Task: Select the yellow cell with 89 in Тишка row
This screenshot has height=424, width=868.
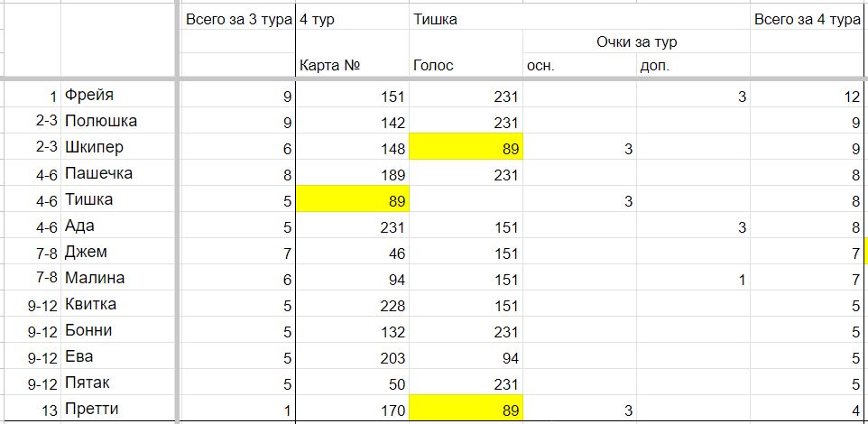Action: pyautogui.click(x=353, y=199)
